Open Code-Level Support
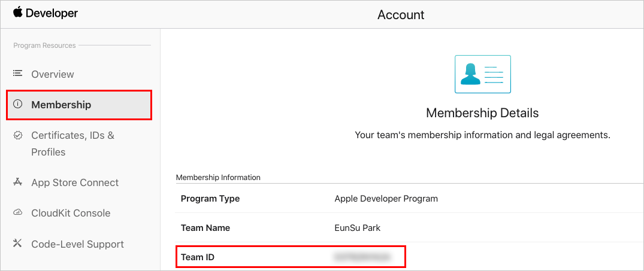This screenshot has width=644, height=271. [x=78, y=244]
